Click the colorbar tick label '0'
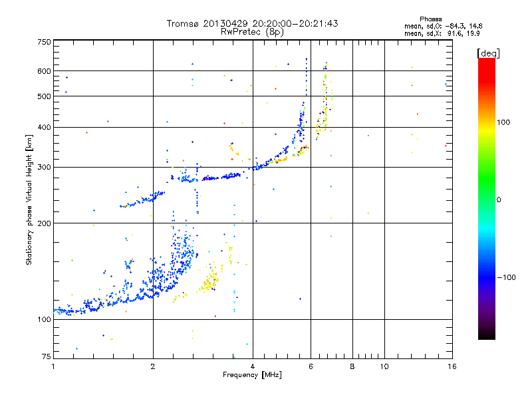The height and width of the screenshot is (399, 532). click(x=499, y=200)
